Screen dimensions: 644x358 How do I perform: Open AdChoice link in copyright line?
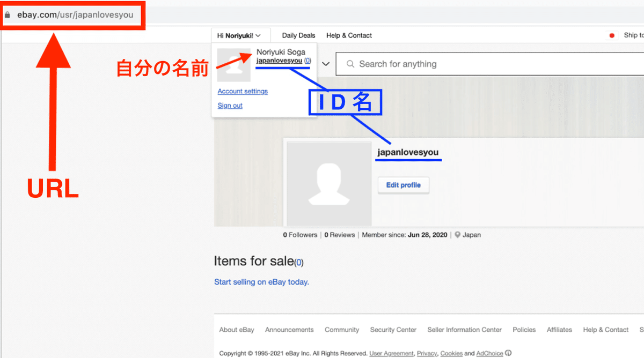pos(490,354)
